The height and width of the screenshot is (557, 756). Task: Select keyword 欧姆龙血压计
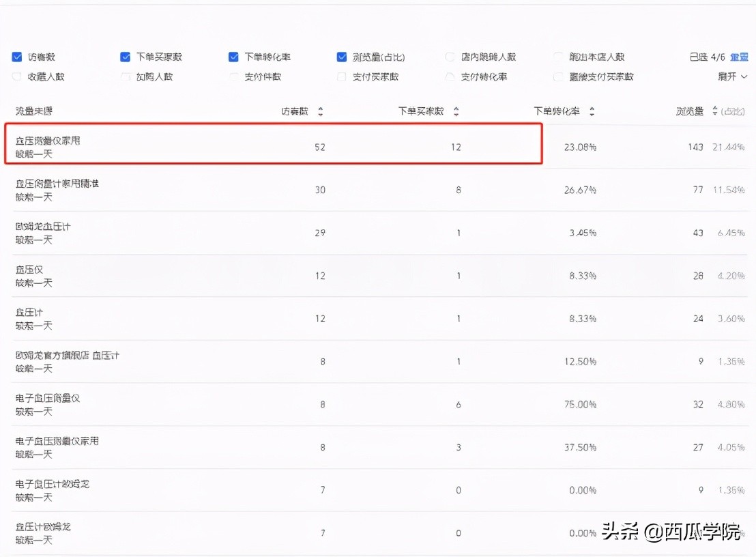pyautogui.click(x=43, y=227)
